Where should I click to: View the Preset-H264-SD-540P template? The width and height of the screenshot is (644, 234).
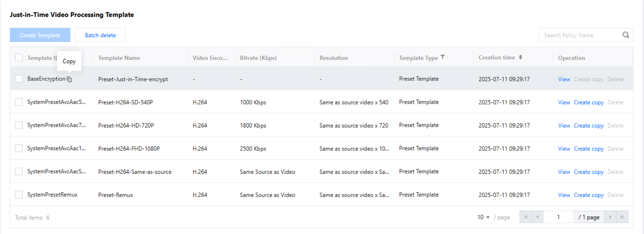point(564,102)
